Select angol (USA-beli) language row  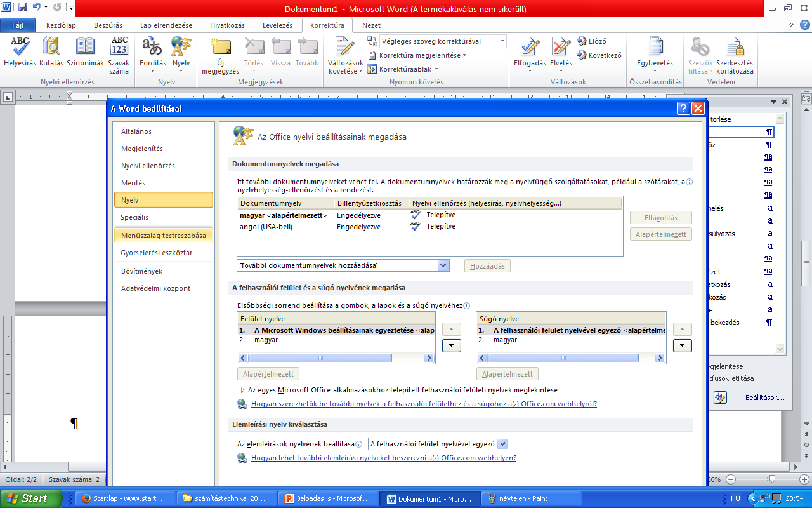coord(430,227)
